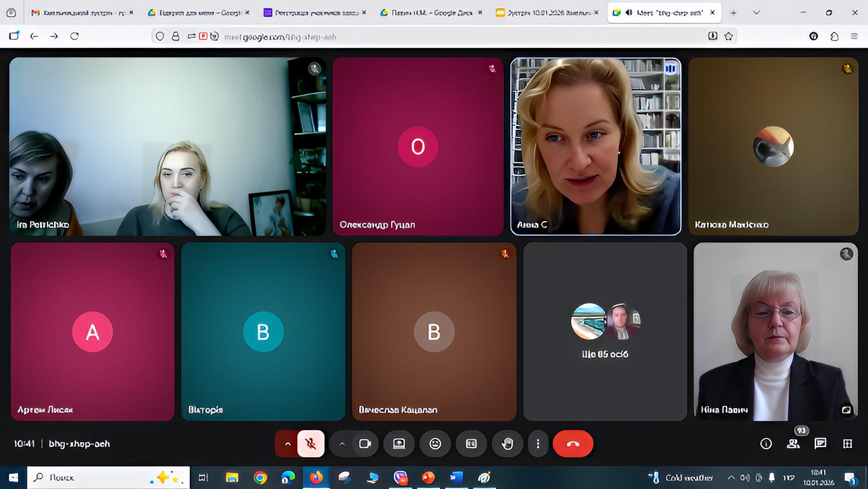Switch to the Gmail browser tab
This screenshot has height=489, width=868.
(81, 12)
